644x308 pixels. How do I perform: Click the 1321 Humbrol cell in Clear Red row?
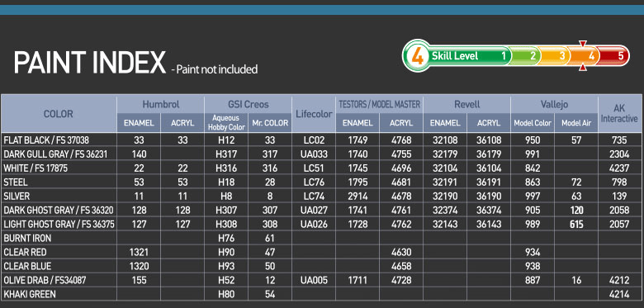click(139, 252)
